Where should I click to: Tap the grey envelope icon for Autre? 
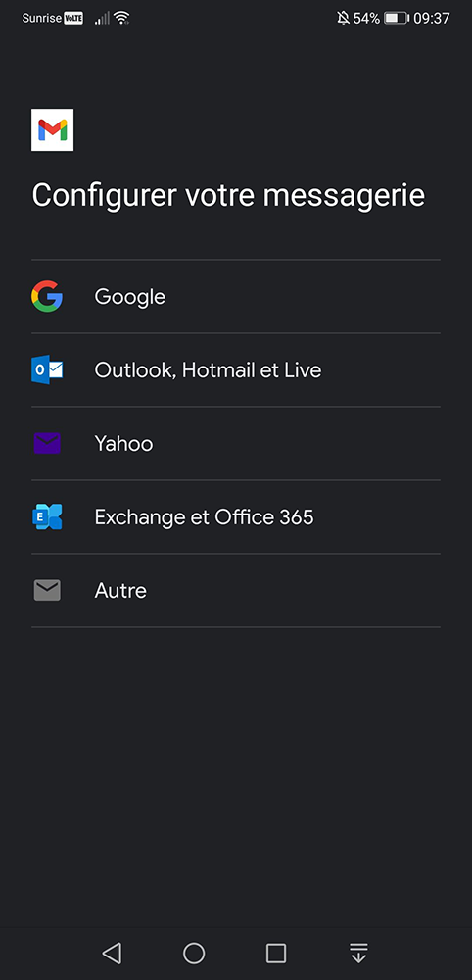coord(47,590)
